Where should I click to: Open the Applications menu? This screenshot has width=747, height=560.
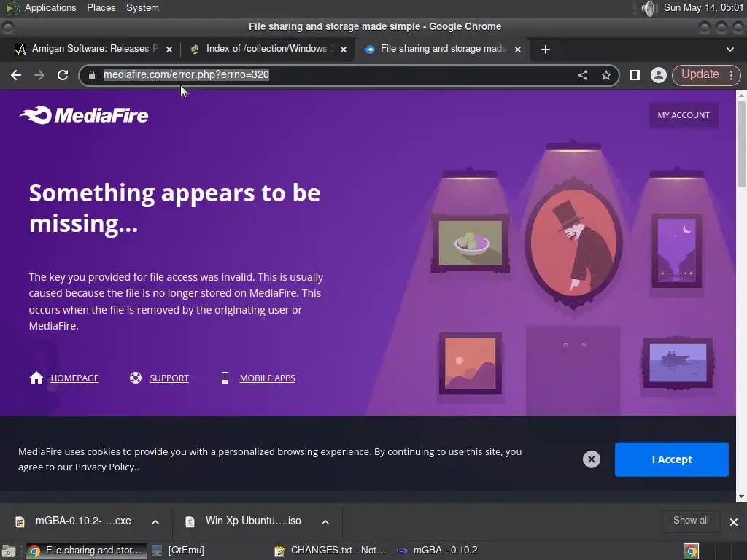pos(50,7)
